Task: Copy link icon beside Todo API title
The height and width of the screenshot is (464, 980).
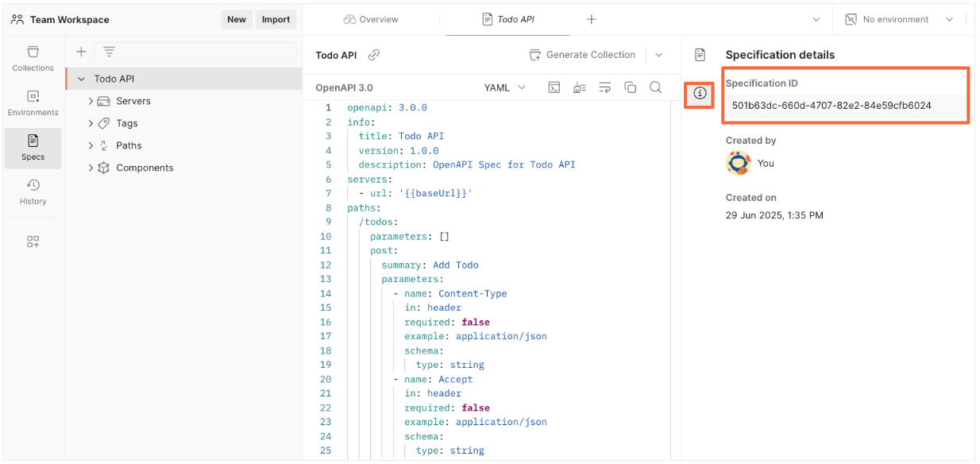Action: pyautogui.click(x=374, y=55)
